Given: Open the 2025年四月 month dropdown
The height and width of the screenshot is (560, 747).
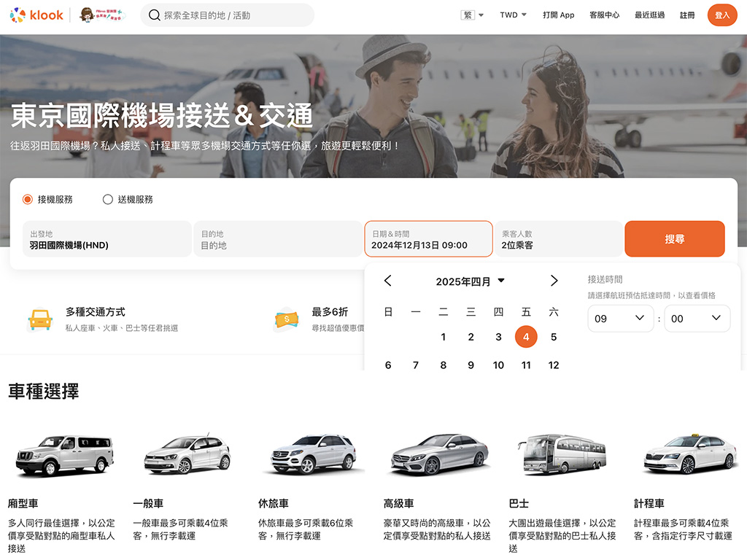Looking at the screenshot, I should point(471,281).
